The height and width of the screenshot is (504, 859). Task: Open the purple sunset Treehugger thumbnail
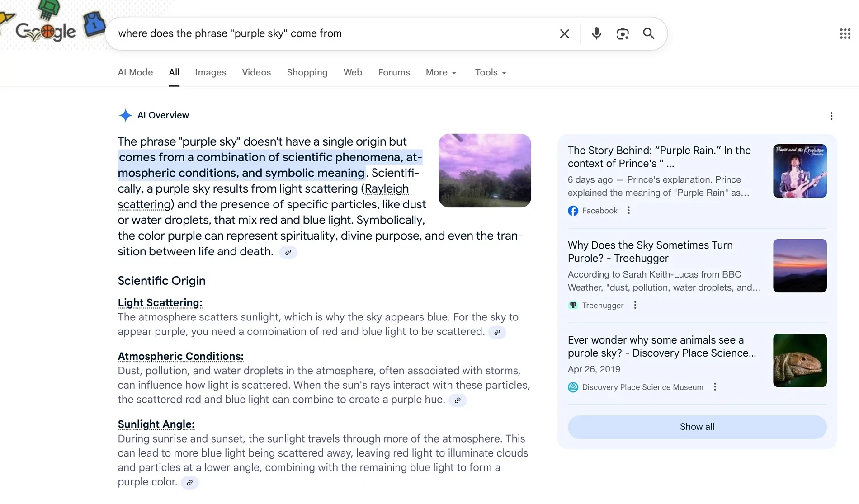tap(800, 266)
